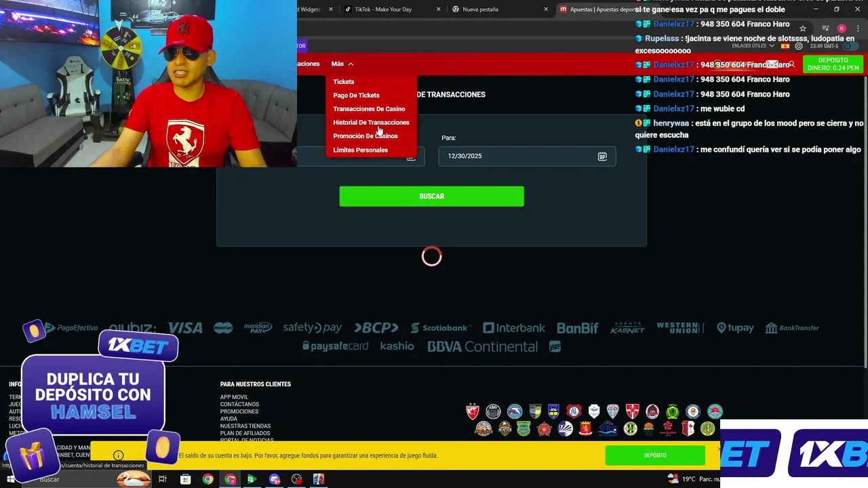Bookmark this page with the star icon
This screenshot has height=488, width=868.
pos(803,28)
